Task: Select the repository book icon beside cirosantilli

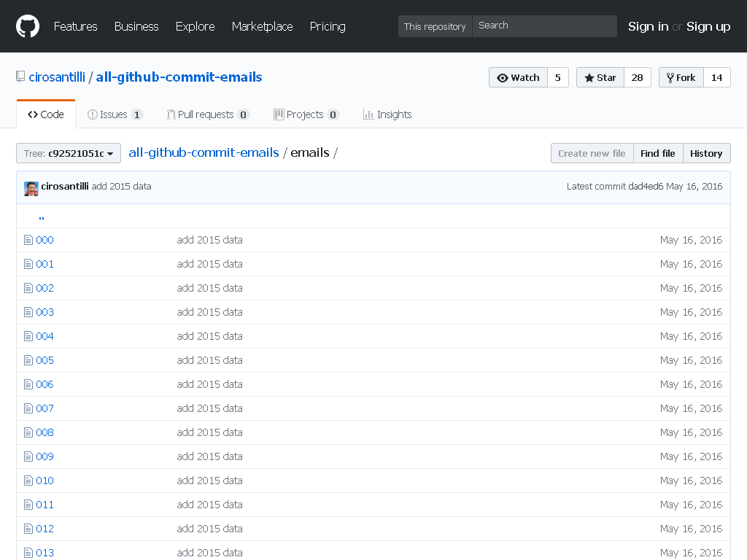Action: [20, 77]
